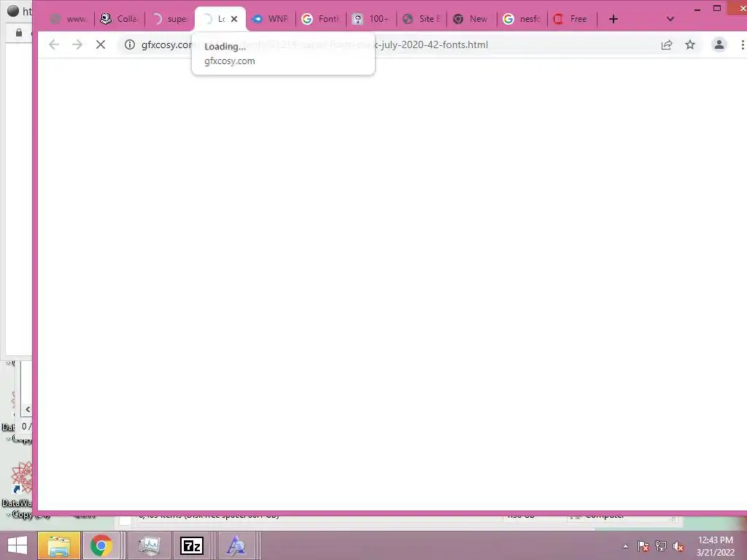
Task: Expand the tab search chevron
Action: [x=670, y=19]
